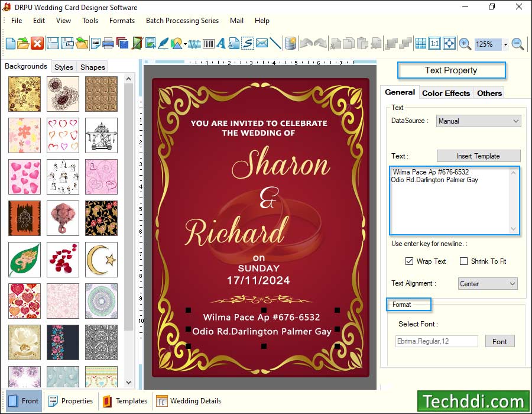Click the Print toolbar icon
The width and height of the screenshot is (532, 414).
click(108, 44)
